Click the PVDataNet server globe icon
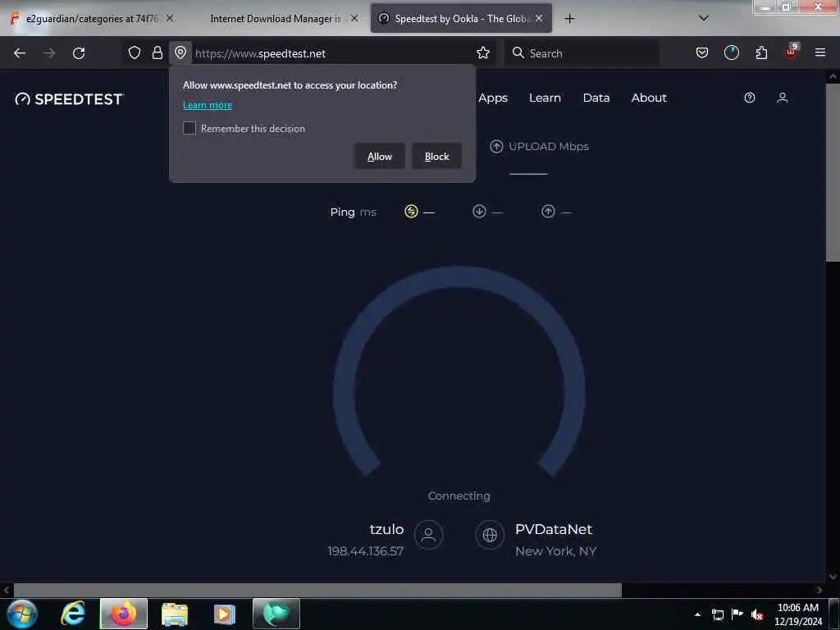This screenshot has height=630, width=840. (490, 535)
